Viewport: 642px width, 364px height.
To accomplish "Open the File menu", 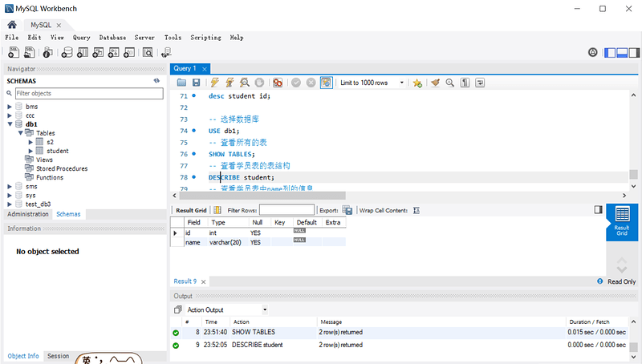I will point(12,37).
